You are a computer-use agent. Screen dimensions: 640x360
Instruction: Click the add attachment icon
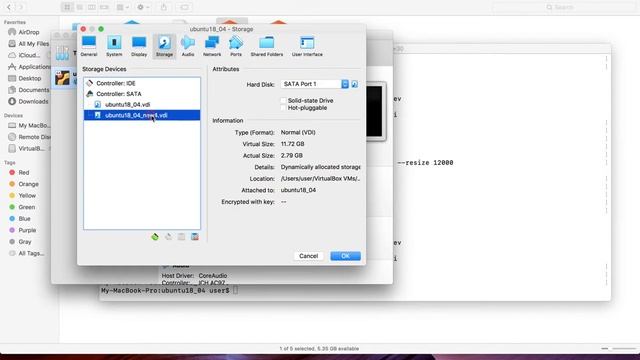pyautogui.click(x=182, y=237)
